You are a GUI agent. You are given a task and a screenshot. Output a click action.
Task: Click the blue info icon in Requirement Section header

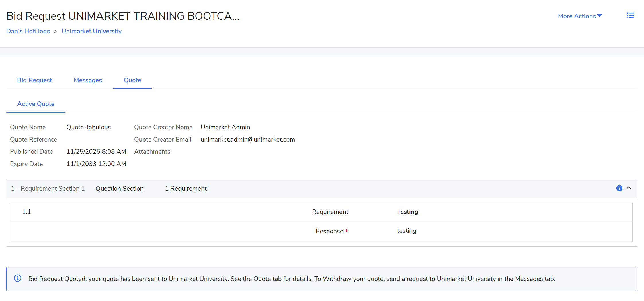[x=619, y=188]
